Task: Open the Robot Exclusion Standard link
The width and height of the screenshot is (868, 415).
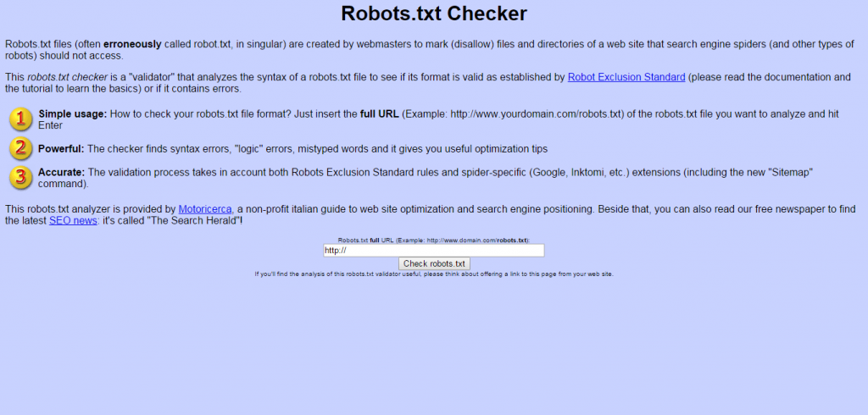Action: [x=626, y=77]
